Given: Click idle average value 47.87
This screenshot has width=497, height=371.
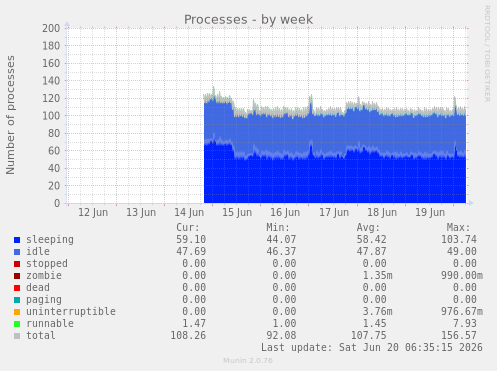Looking at the screenshot, I should point(371,251).
